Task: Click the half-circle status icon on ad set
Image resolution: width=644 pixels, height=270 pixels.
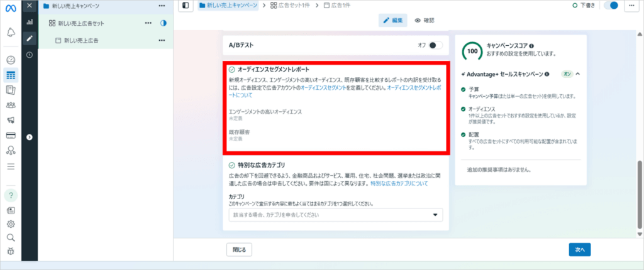Action: pyautogui.click(x=164, y=23)
